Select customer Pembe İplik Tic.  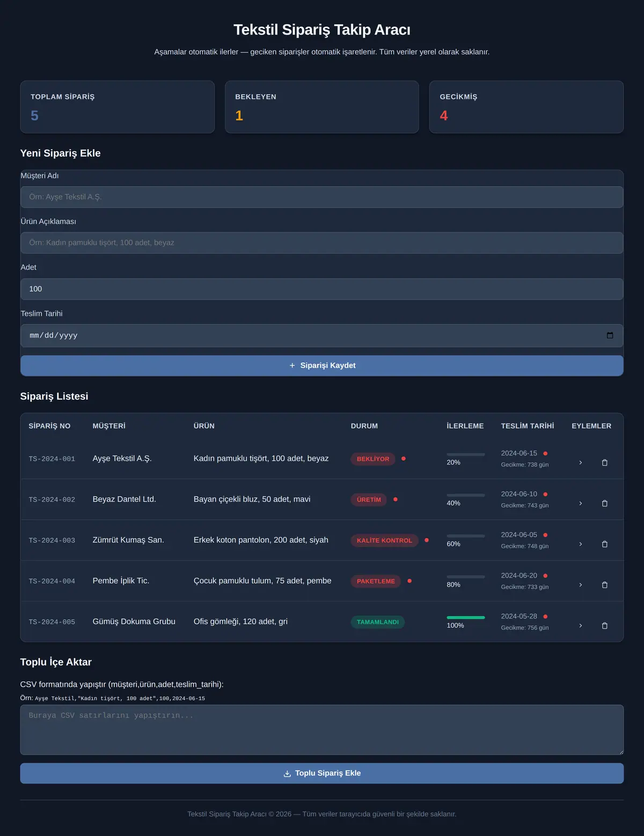pos(121,581)
